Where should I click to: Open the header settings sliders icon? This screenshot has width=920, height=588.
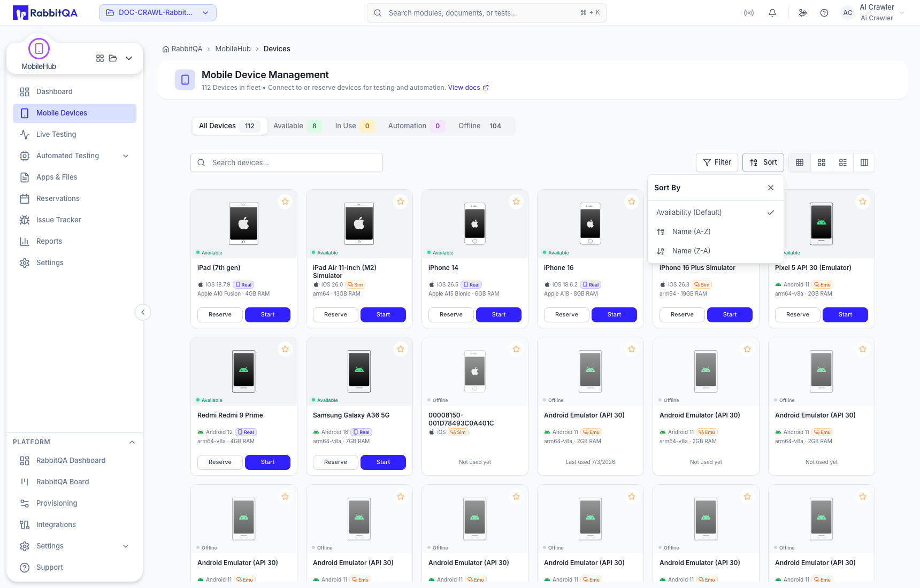coord(803,13)
